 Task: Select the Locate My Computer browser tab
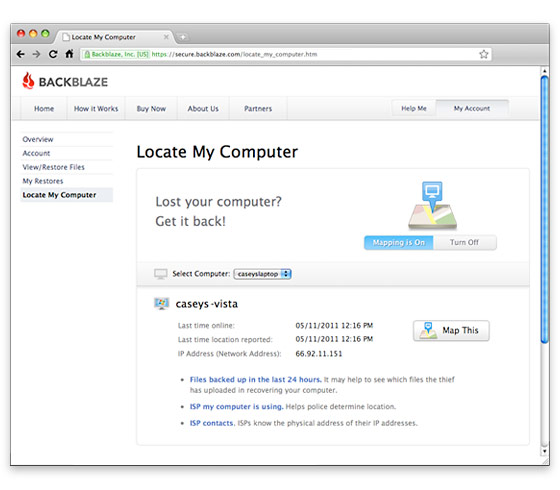[x=114, y=37]
